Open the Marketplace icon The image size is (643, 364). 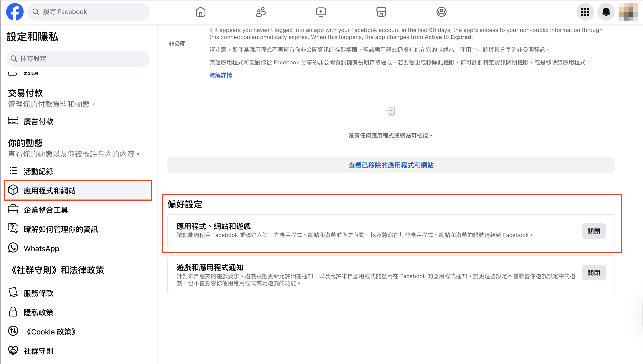pyautogui.click(x=381, y=12)
